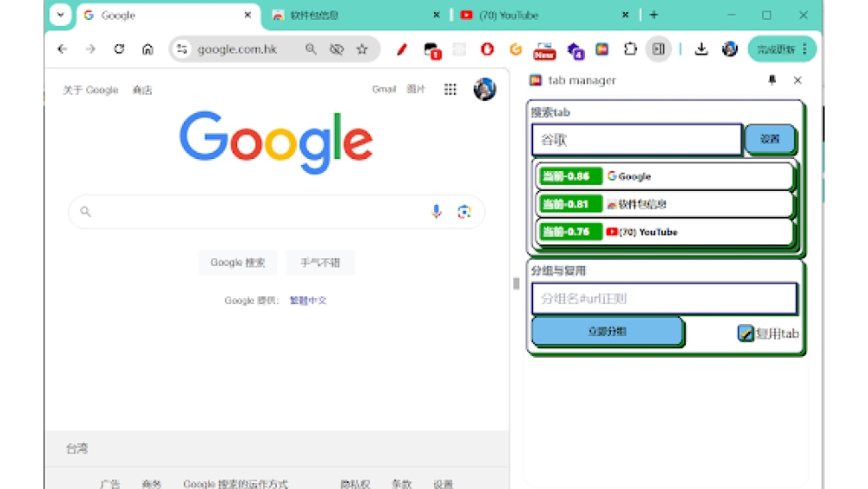The image size is (868, 489).
Task: Click the blue 设置 button in tab manager
Action: [770, 139]
